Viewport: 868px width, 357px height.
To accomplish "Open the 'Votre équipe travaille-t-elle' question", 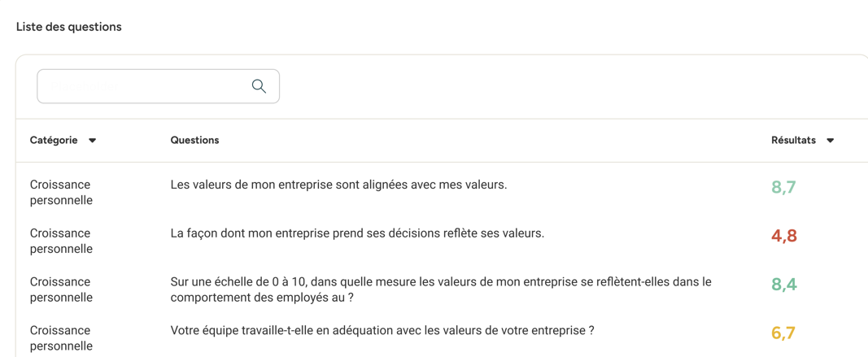I will click(x=382, y=331).
